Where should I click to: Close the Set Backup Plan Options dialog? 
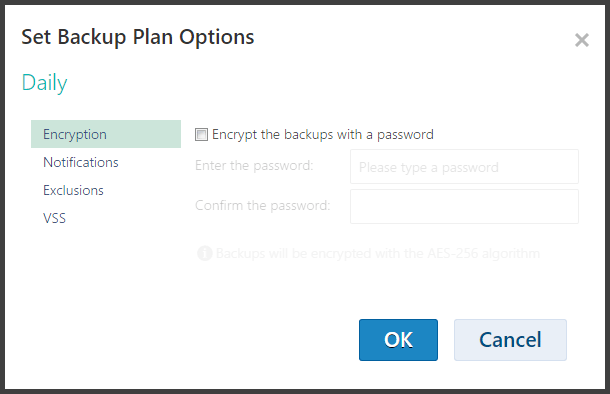point(582,40)
